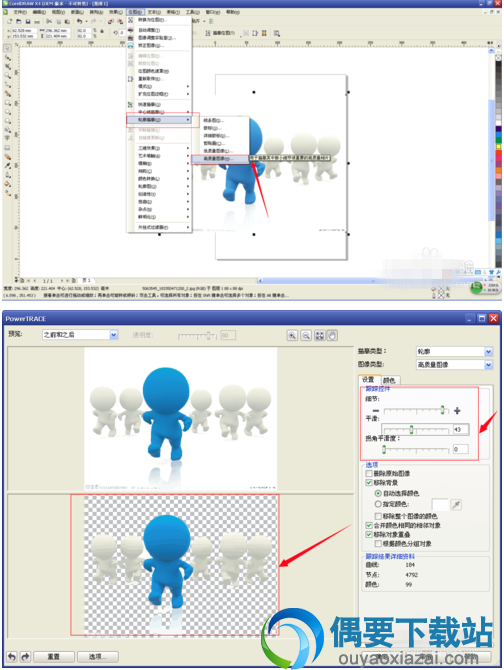Viewport: 504px width, 670px height.
Task: Click the undo arrow in PowerTRACE dialog
Action: coord(12,656)
